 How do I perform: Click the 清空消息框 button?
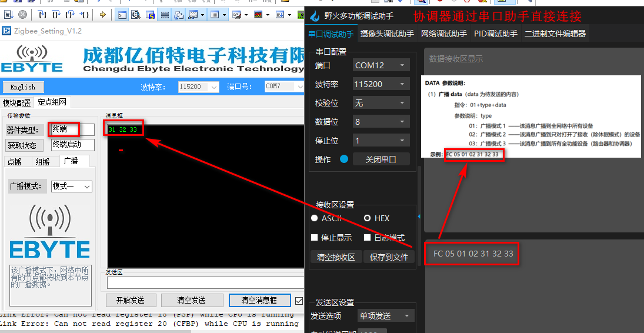(x=259, y=300)
